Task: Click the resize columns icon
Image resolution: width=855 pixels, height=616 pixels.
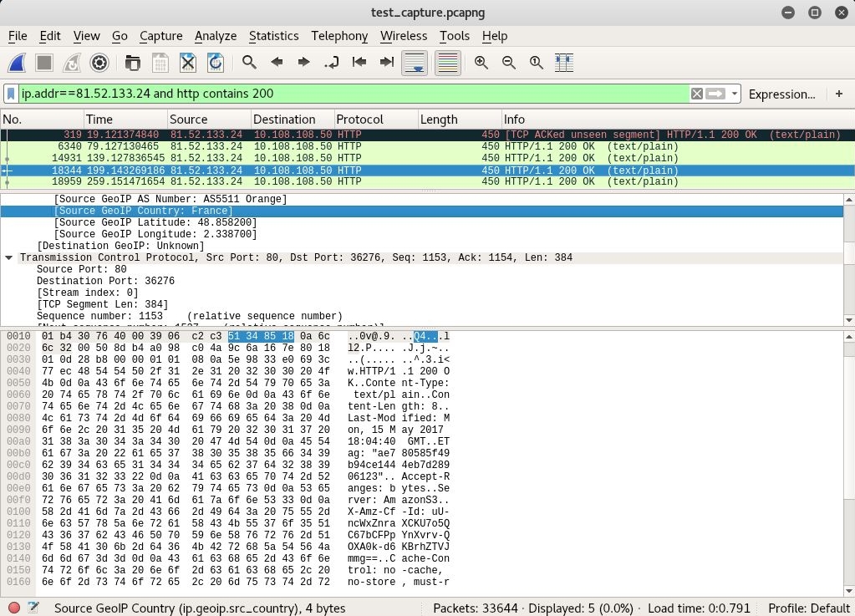Action: 563,63
